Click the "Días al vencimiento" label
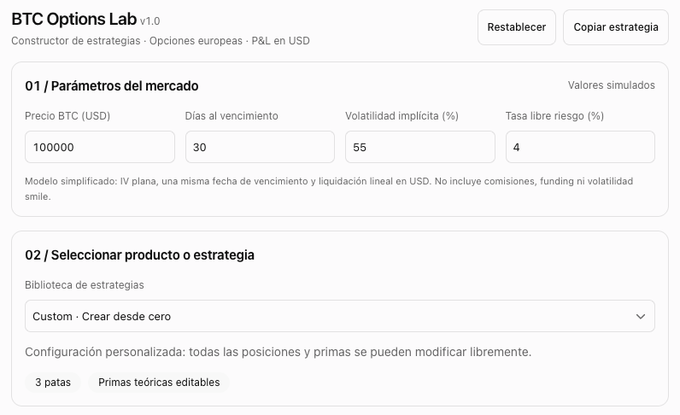 (x=232, y=116)
